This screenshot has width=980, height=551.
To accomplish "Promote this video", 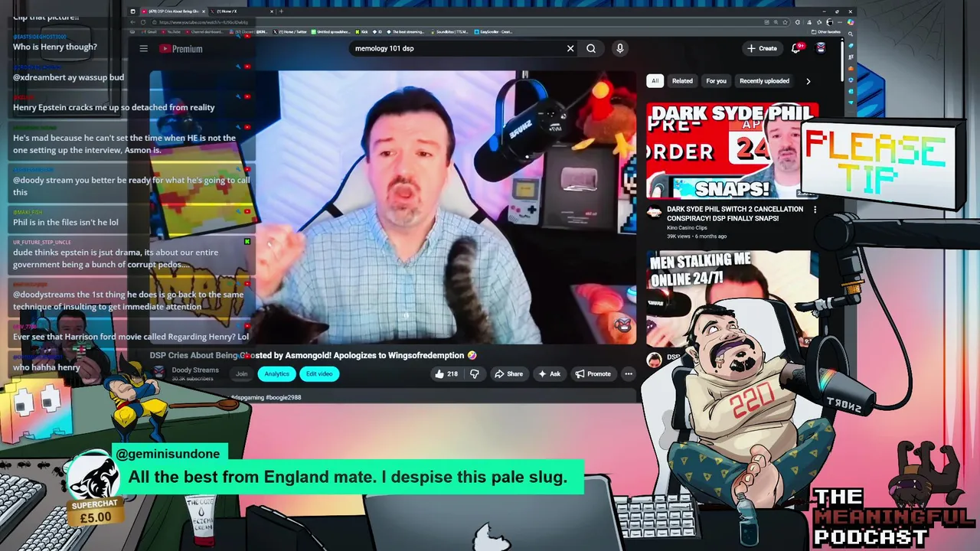I will [x=593, y=374].
